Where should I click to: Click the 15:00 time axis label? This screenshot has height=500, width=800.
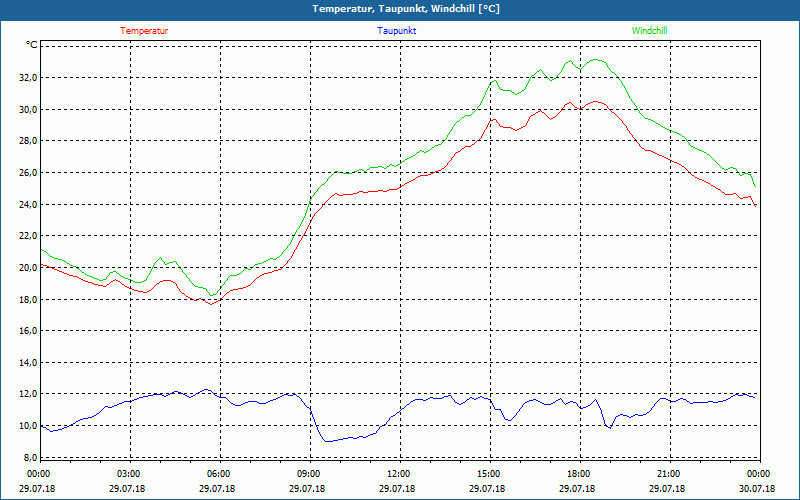[488, 474]
